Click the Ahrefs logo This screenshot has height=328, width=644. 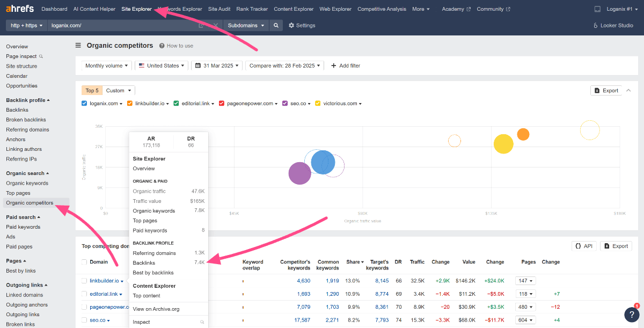[x=20, y=9]
